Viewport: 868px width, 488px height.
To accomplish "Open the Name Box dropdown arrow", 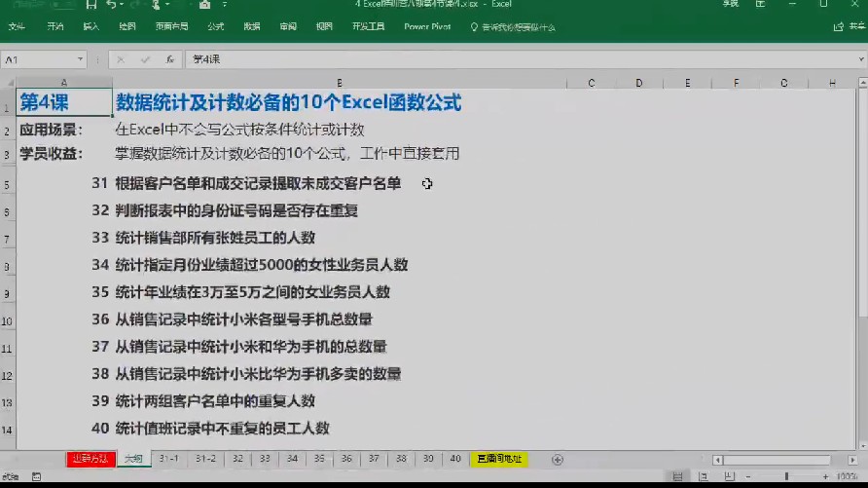I will [x=80, y=59].
